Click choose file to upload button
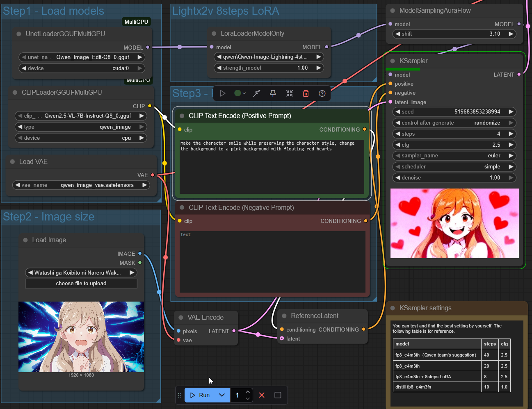The image size is (532, 409). point(81,284)
